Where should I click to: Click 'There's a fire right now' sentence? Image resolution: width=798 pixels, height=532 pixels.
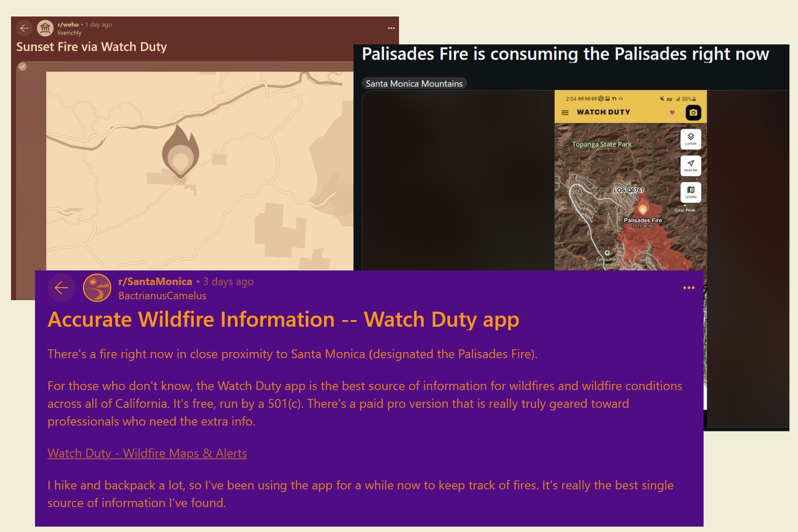(x=292, y=354)
